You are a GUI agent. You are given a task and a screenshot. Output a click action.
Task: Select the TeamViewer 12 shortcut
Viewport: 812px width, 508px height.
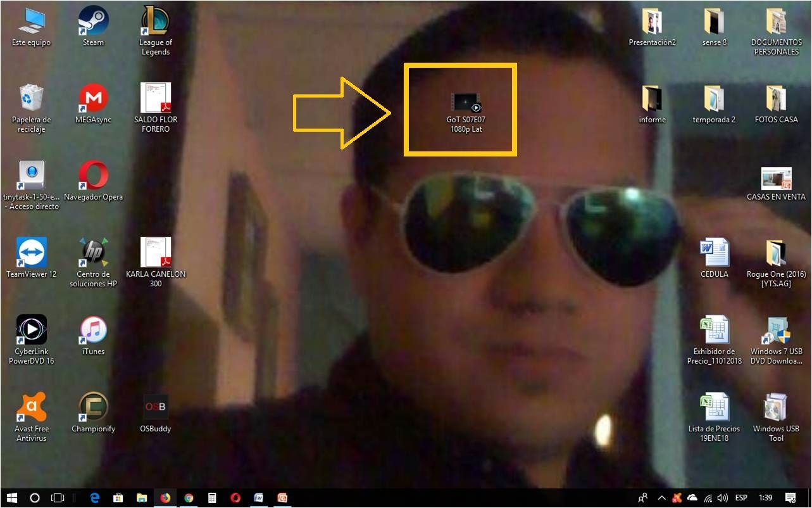pos(31,259)
